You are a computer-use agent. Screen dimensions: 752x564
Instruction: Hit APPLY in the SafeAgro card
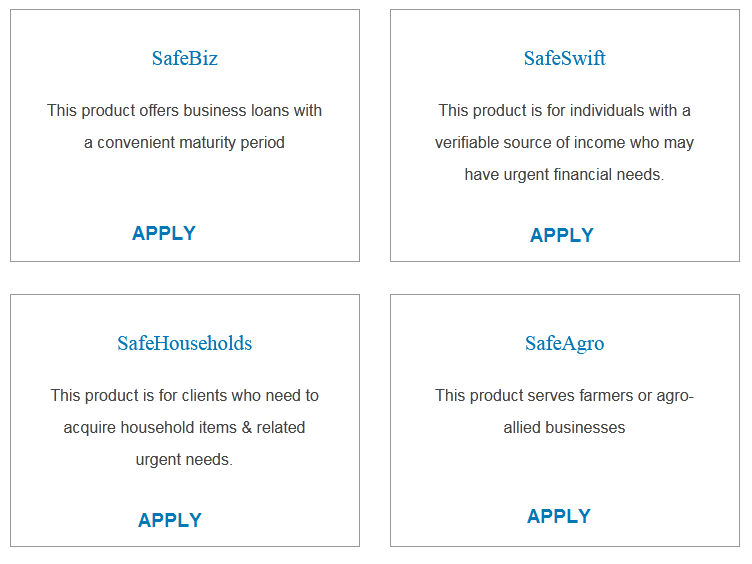(559, 516)
